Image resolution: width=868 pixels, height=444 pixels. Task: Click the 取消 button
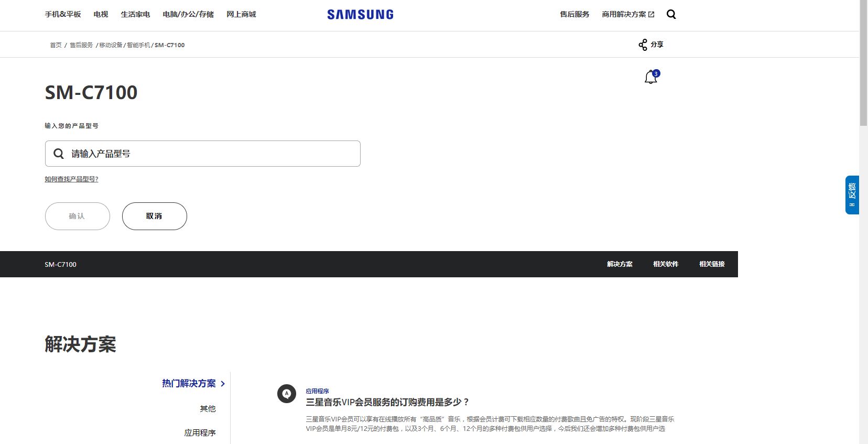coord(154,216)
